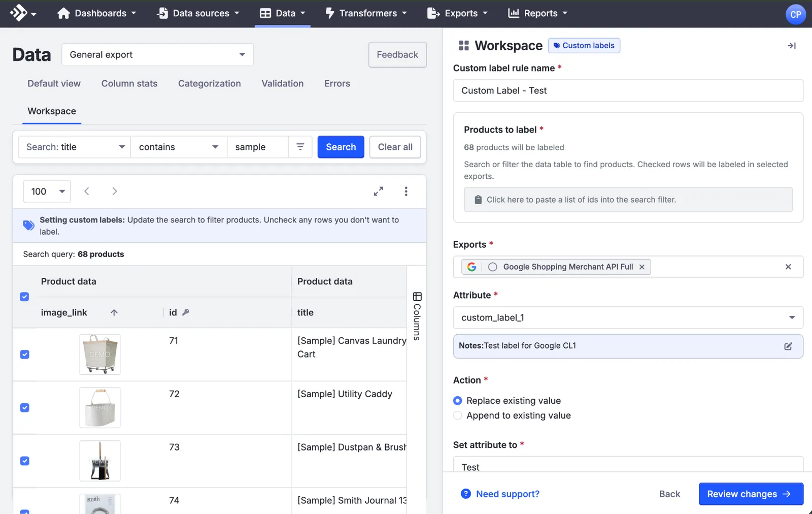Image resolution: width=812 pixels, height=514 pixels.
Task: Switch to the Column stats tab
Action: tap(129, 83)
